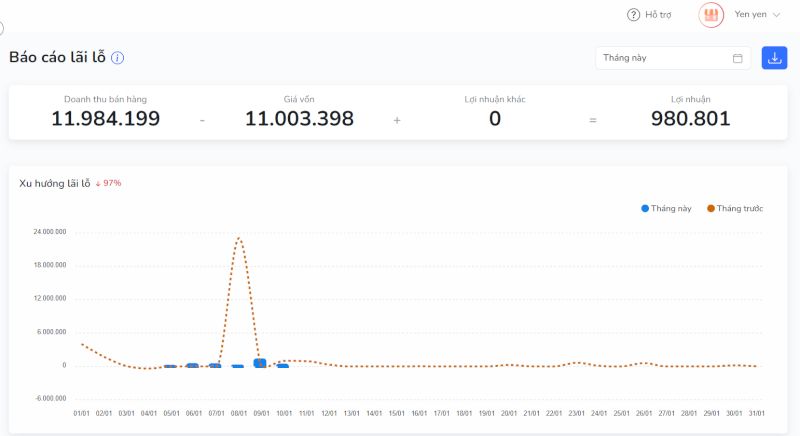
Task: Click the blue legend dot for Tháng này
Action: (x=645, y=208)
